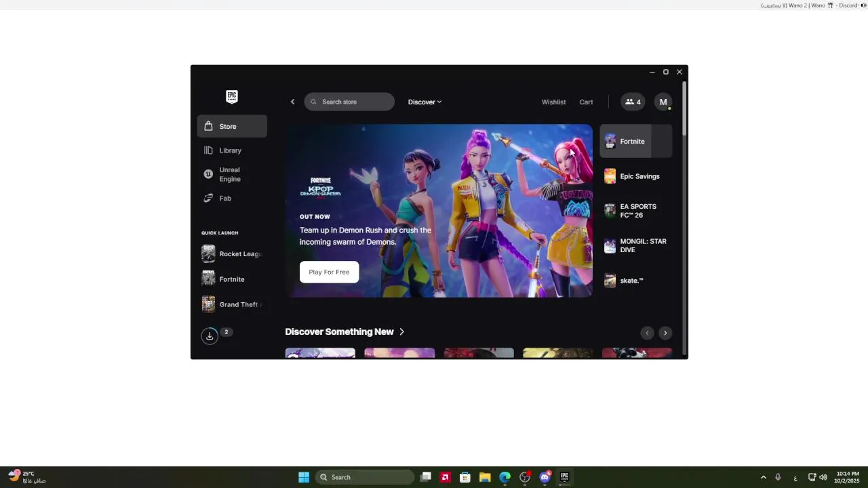
Task: Go back with the left arrow
Action: [x=292, y=102]
